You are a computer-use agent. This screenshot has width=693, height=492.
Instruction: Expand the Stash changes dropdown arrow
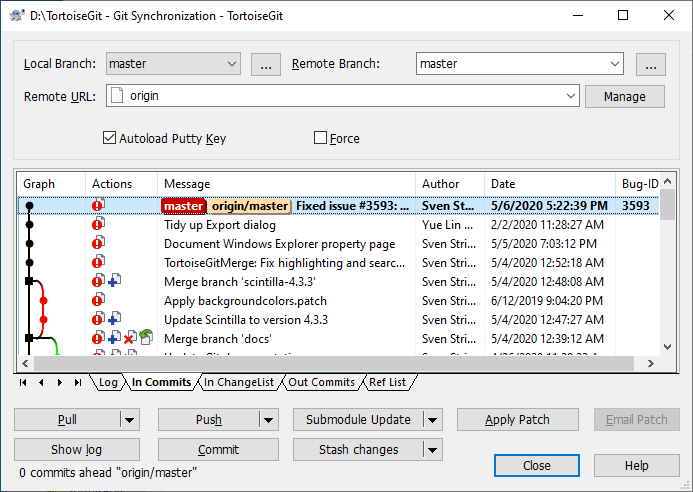(x=432, y=450)
